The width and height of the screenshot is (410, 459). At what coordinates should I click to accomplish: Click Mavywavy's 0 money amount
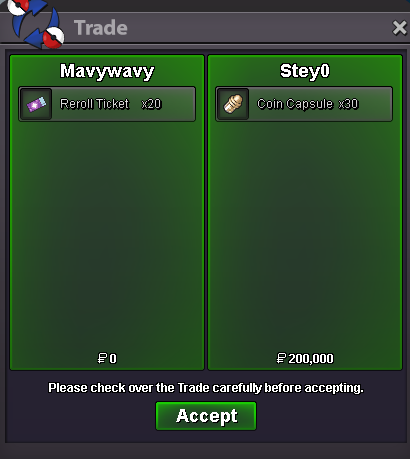pyautogui.click(x=113, y=359)
